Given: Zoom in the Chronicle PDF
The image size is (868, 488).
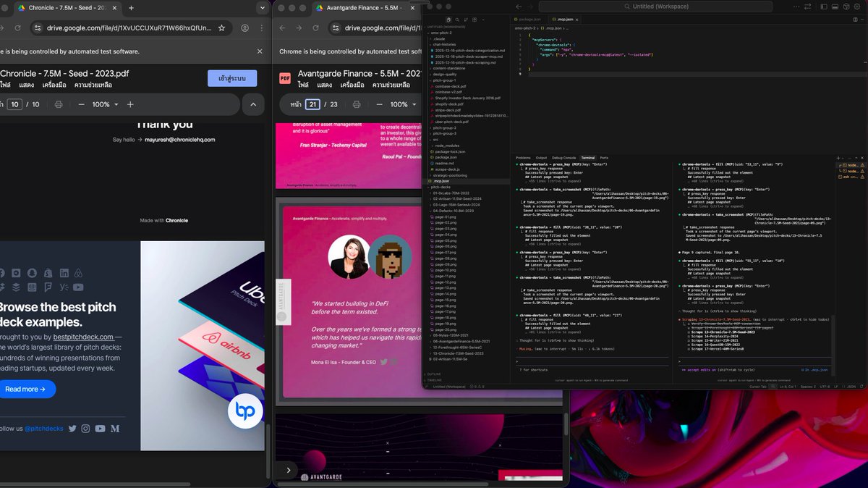Looking at the screenshot, I should [x=130, y=104].
